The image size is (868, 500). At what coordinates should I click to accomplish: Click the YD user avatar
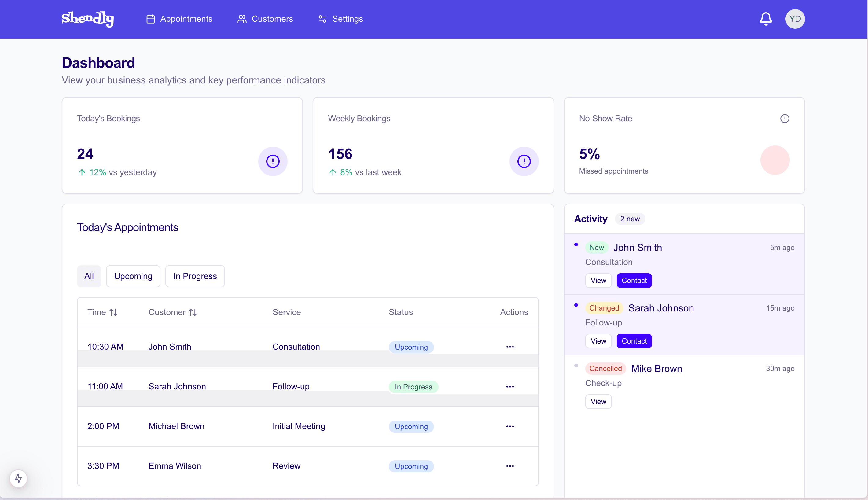pos(795,19)
